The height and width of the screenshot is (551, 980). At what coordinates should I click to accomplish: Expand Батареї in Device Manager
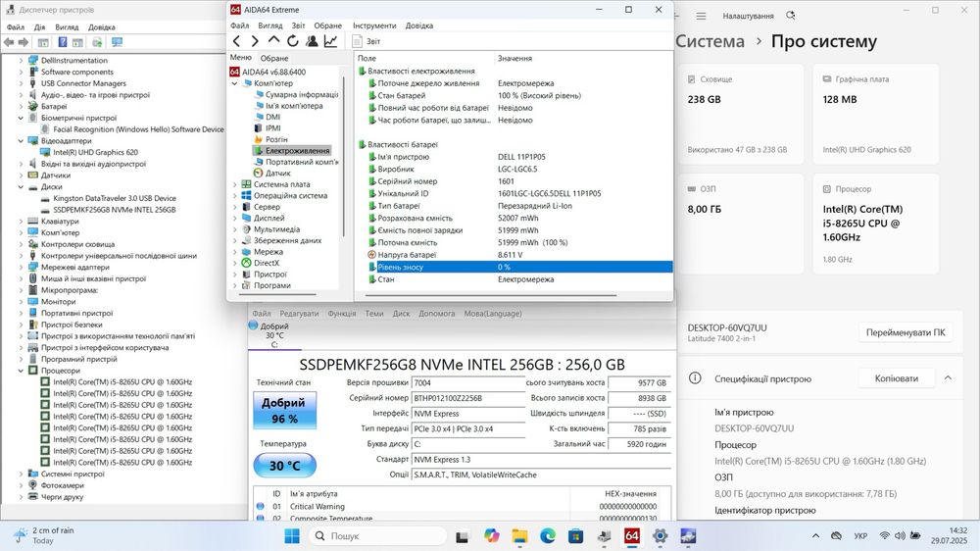click(x=21, y=106)
